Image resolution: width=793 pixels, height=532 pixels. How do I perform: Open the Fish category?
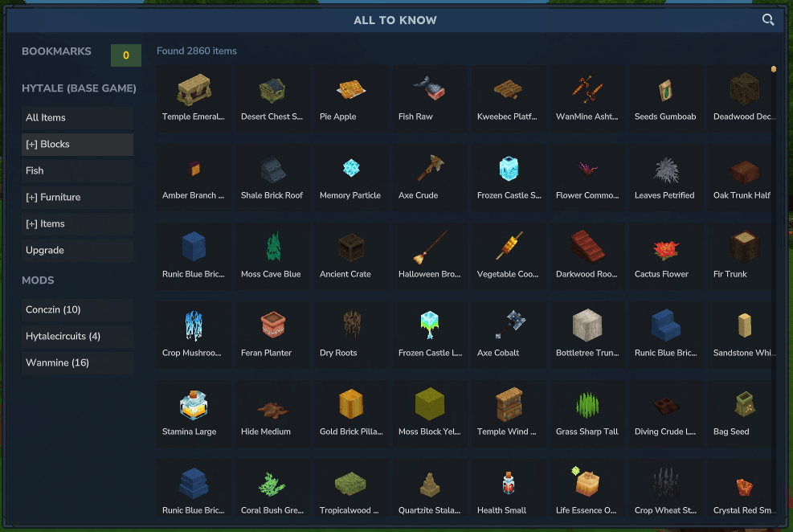[x=77, y=171]
